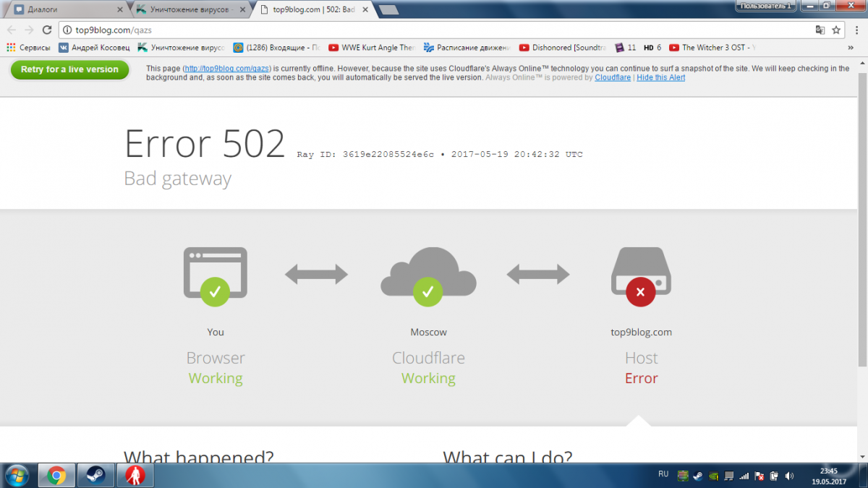Open the top9blog.com/qazs link in the alert

click(226, 69)
